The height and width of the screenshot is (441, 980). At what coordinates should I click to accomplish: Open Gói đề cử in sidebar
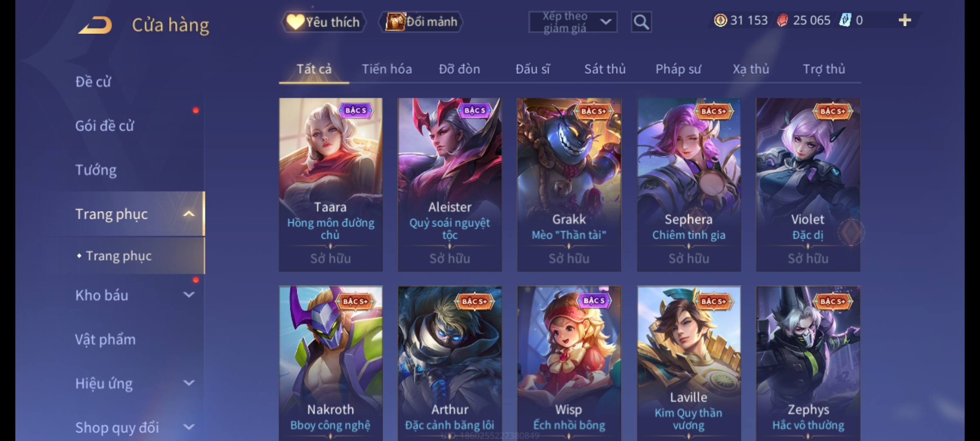pyautogui.click(x=105, y=126)
